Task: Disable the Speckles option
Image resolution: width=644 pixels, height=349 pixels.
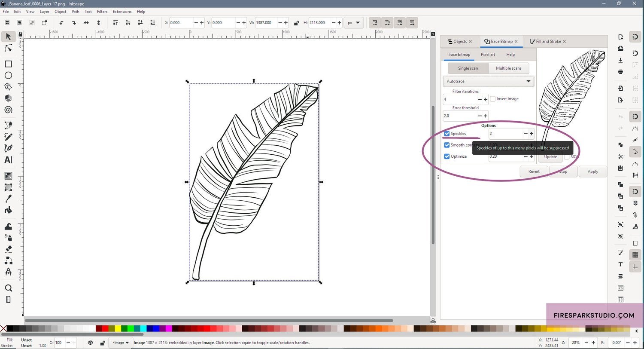Action: tap(447, 133)
